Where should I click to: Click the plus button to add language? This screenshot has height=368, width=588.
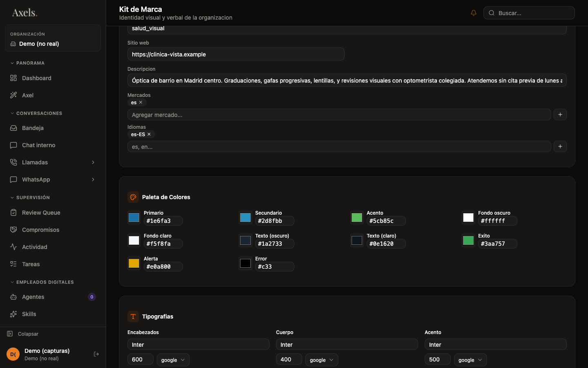click(x=560, y=146)
